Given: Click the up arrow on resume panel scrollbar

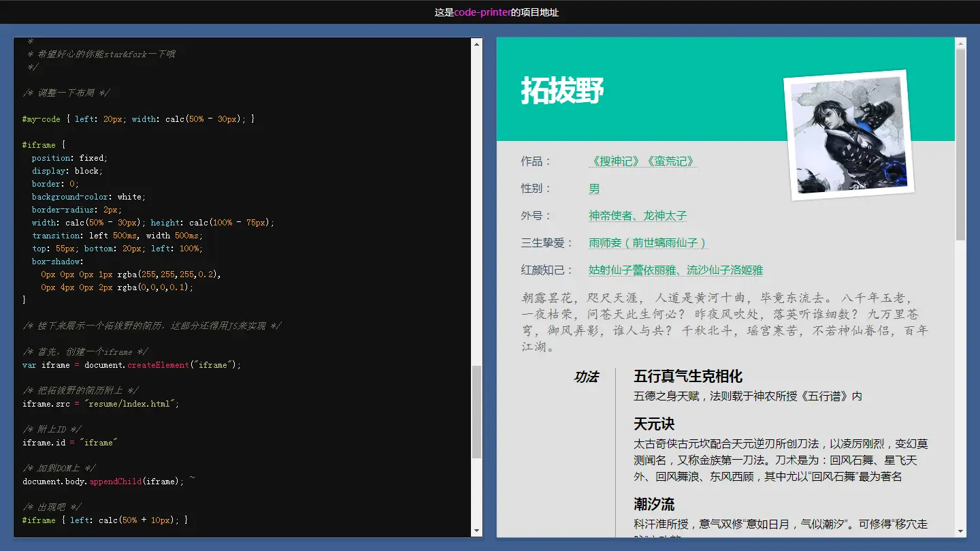Looking at the screenshot, I should coord(962,43).
